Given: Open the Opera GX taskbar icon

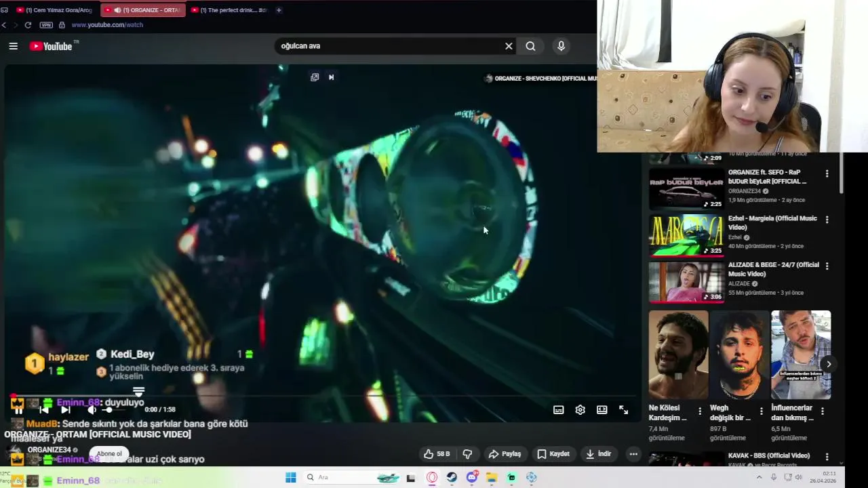Looking at the screenshot, I should [x=432, y=478].
